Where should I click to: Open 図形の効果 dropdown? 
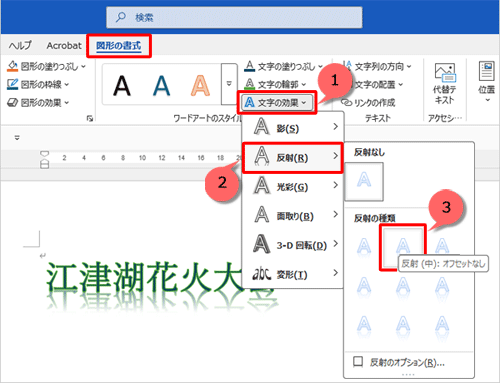pyautogui.click(x=38, y=102)
